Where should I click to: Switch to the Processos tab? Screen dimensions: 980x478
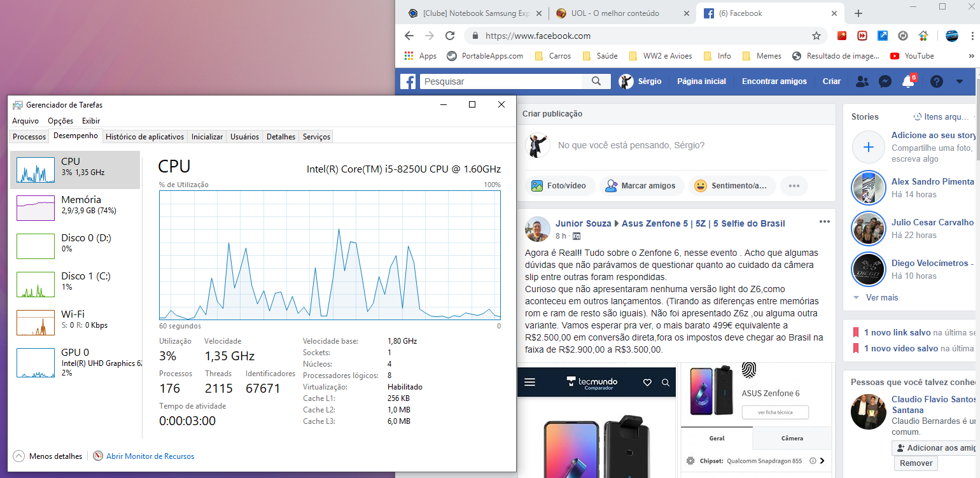[x=29, y=137]
